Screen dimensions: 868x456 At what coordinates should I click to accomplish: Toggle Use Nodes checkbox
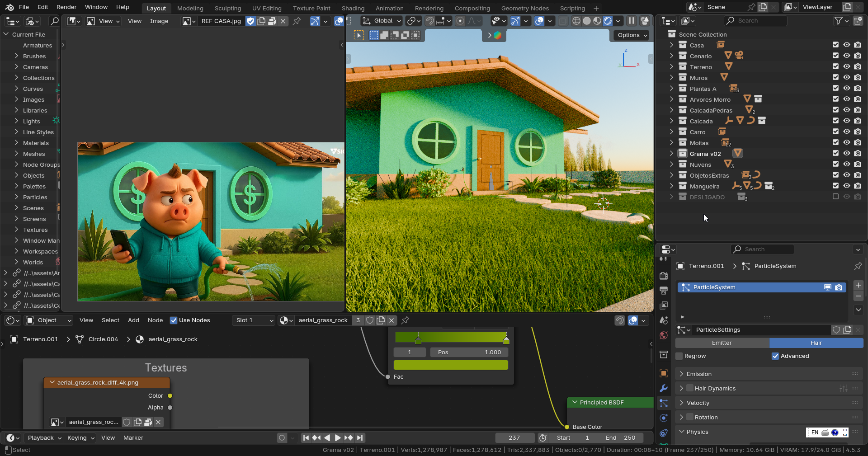174,320
